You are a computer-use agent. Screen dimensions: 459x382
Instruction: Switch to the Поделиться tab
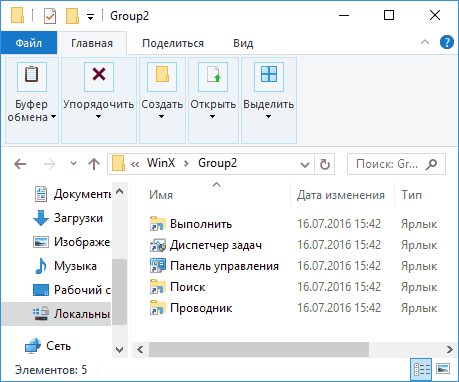click(173, 43)
